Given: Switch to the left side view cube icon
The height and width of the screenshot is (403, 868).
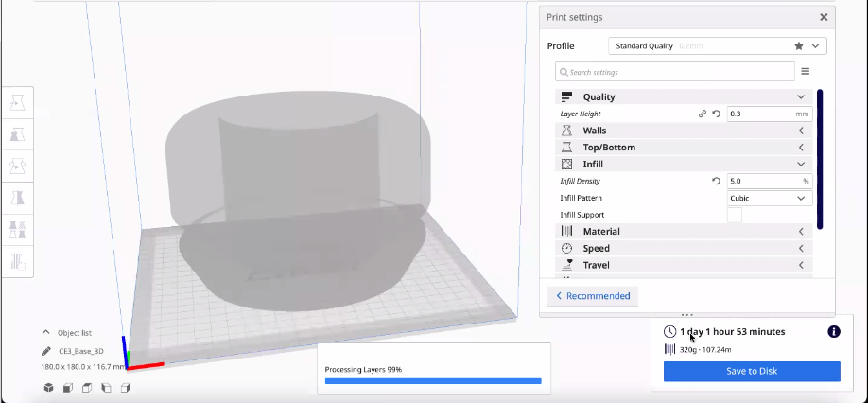Looking at the screenshot, I should click(x=106, y=388).
